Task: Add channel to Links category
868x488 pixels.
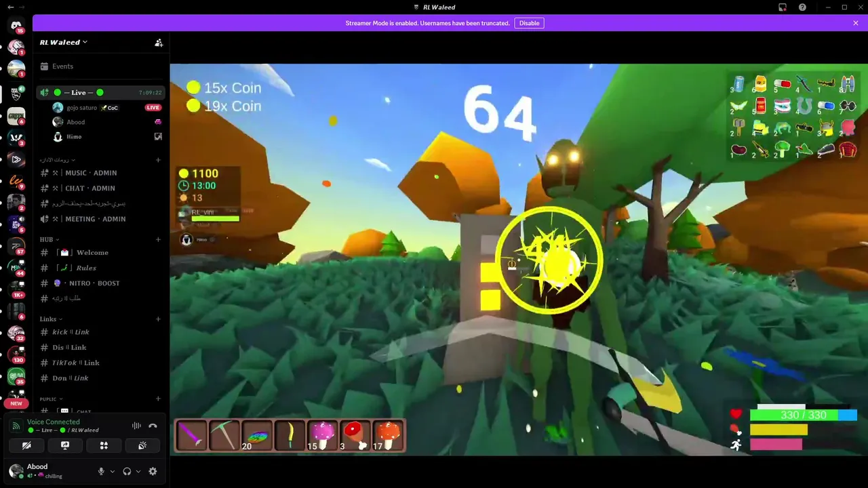Action: (158, 319)
